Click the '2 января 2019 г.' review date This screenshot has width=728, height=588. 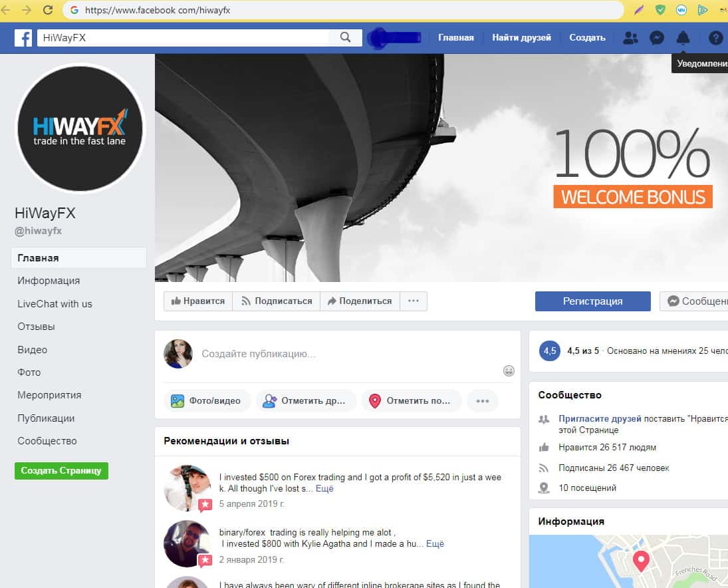251,559
